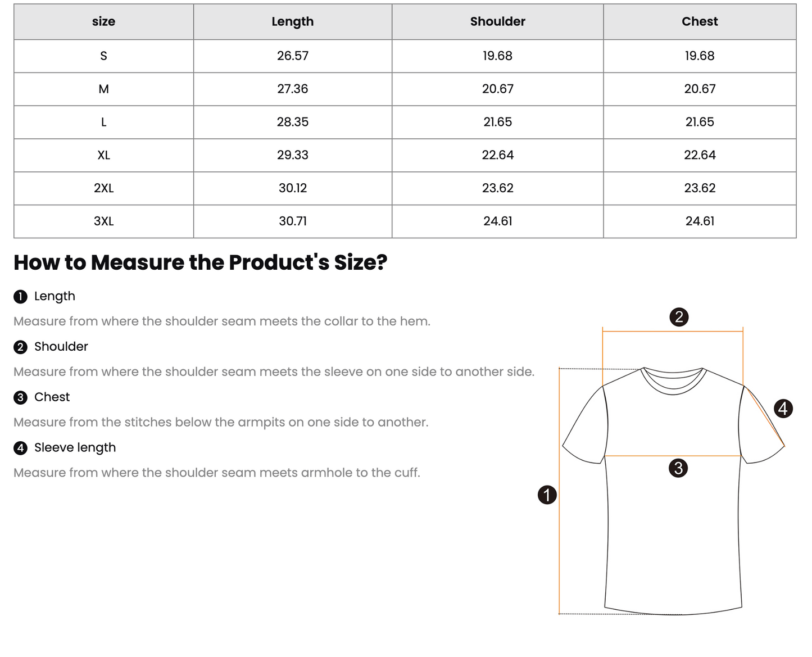Viewport: 812px width, 657px height.
Task: Click the number 1 bullet beside Length
Action: (20, 297)
